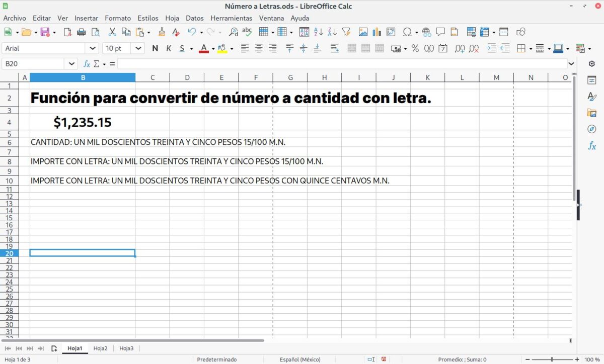Toggle italic formatting (K)

pos(169,48)
